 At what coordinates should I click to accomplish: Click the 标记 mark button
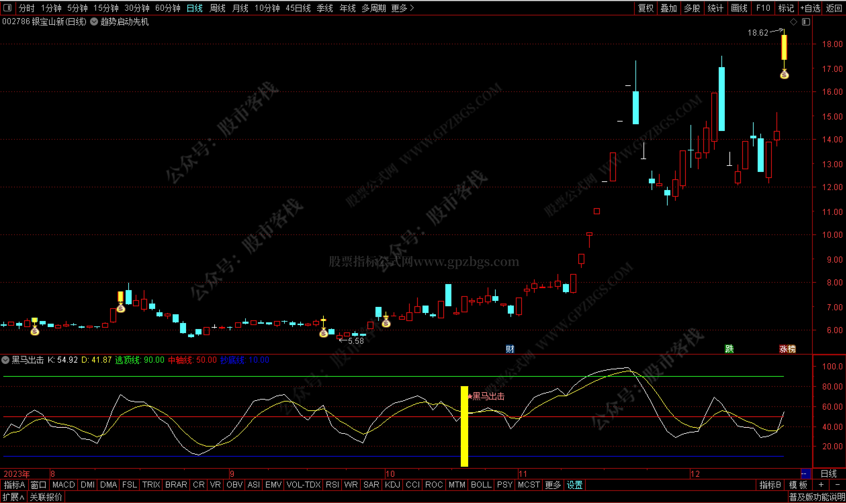[786, 8]
